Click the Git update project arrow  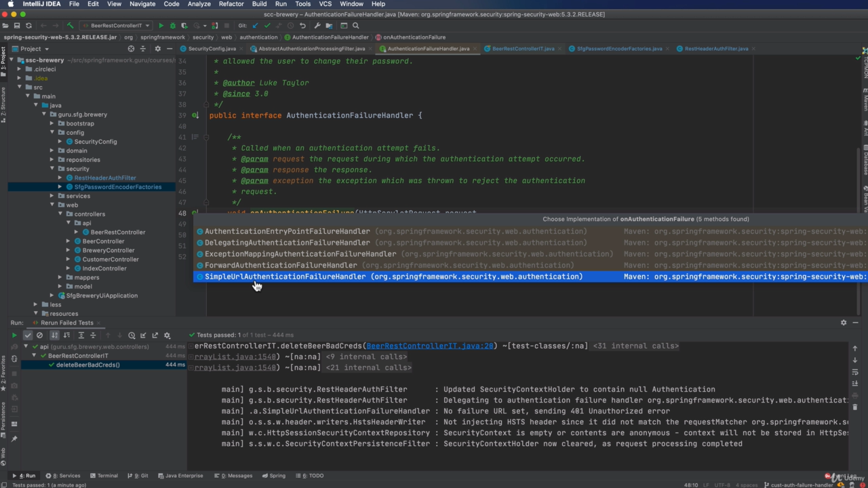tap(255, 26)
